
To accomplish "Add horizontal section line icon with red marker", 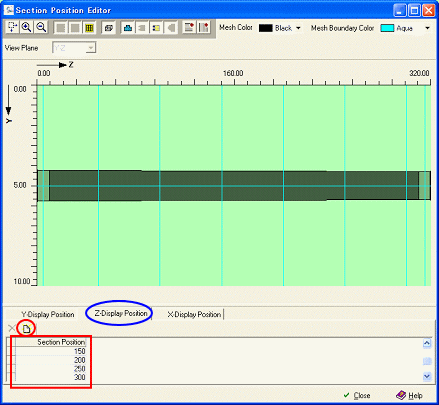I will pos(189,28).
